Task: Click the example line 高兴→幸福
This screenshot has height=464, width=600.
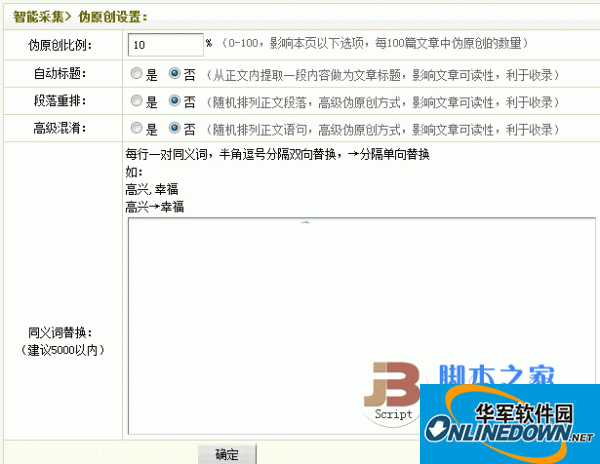Action: click(x=155, y=207)
